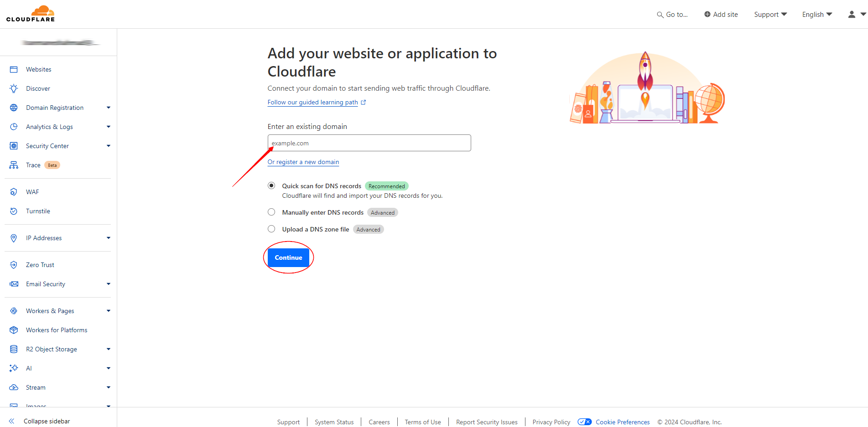
Task: Open the Or register a new domain link
Action: click(x=303, y=162)
